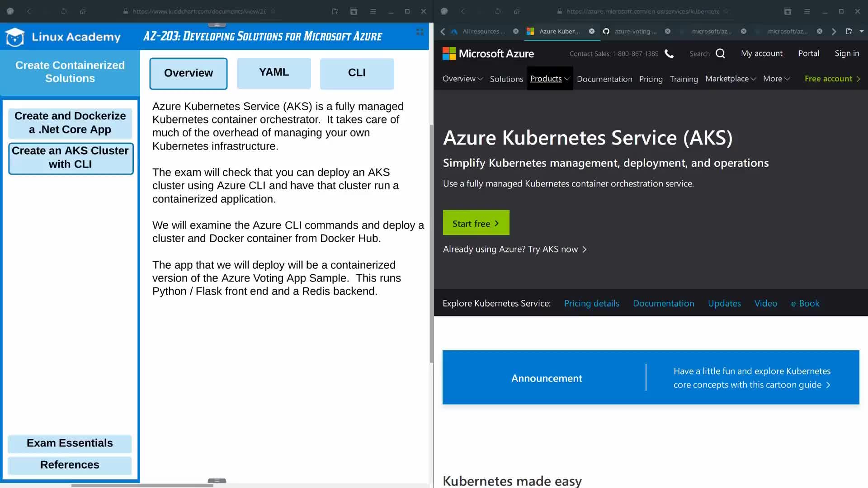
Task: Click the home icon in the Azure browser window
Action: (517, 11)
